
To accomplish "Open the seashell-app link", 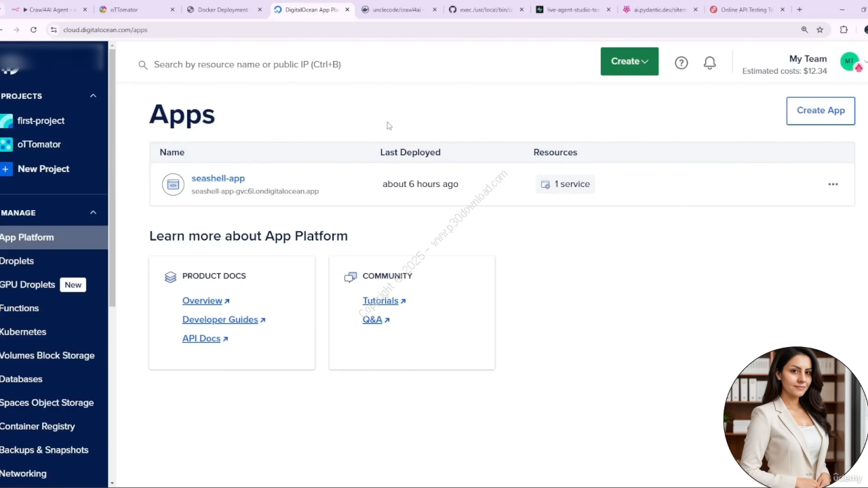I will pyautogui.click(x=218, y=178).
